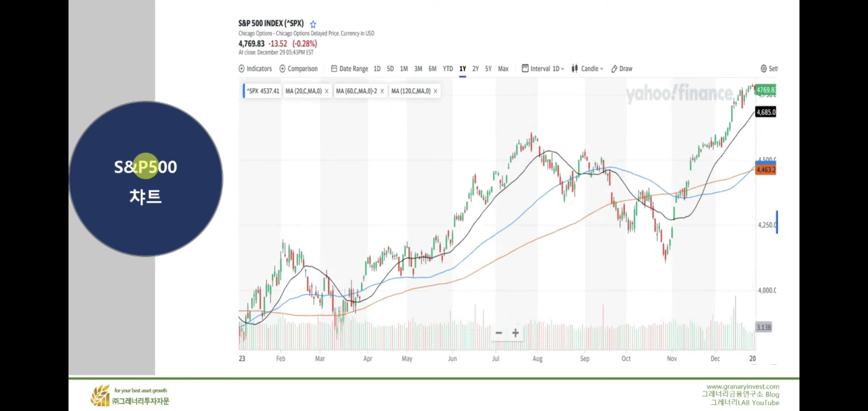The width and height of the screenshot is (868, 411).
Task: Click the Interval frame icon
Action: click(525, 68)
